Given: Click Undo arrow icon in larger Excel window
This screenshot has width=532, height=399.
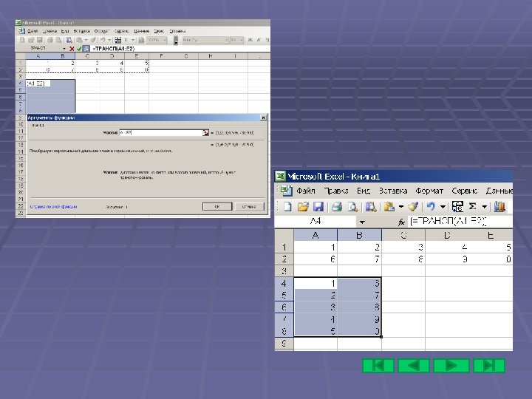Looking at the screenshot, I should 431,207.
